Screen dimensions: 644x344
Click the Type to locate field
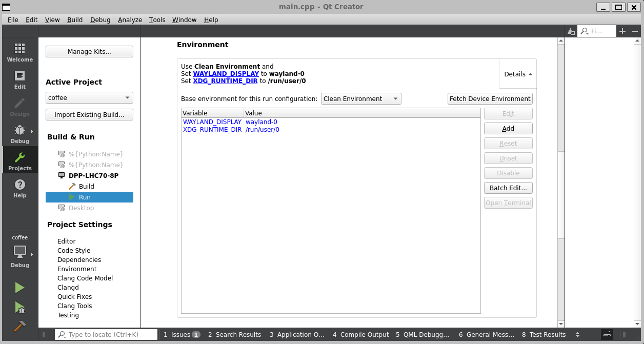pyautogui.click(x=106, y=335)
